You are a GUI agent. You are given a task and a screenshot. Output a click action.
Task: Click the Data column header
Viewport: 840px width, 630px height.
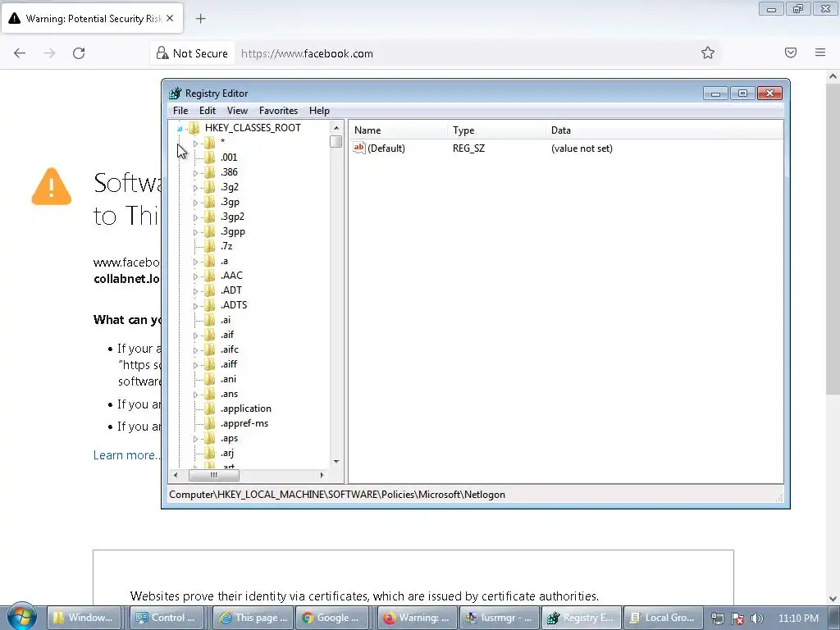tap(664, 130)
